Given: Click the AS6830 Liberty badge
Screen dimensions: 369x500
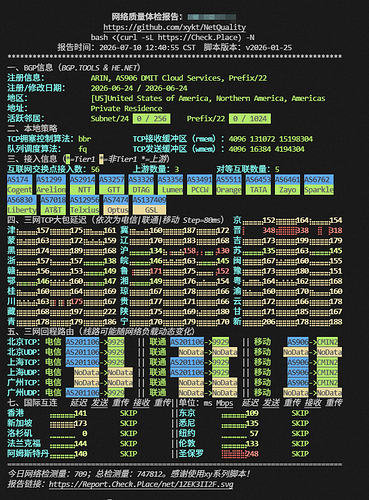Looking at the screenshot, I should pyautogui.click(x=22, y=205).
